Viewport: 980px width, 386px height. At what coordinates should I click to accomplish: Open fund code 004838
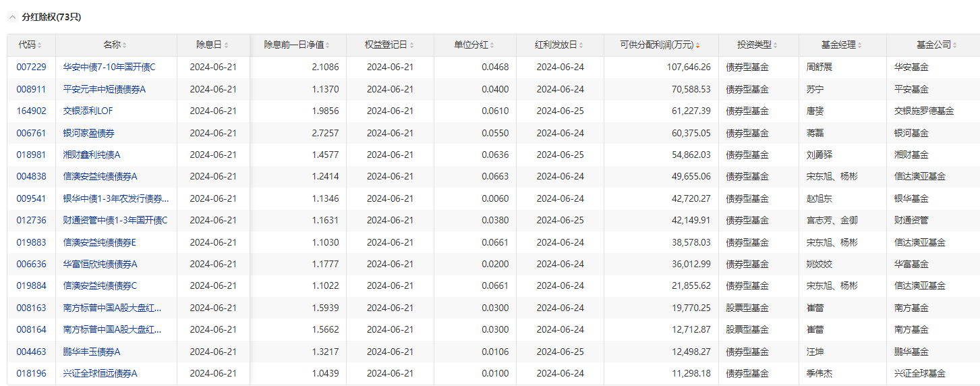pyautogui.click(x=31, y=176)
